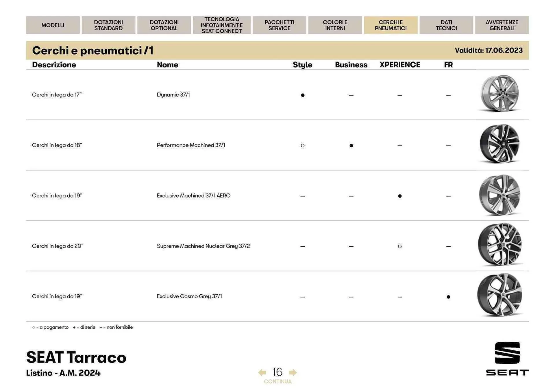Click 'Cerchi in lega da 18"' description
Viewport: 555px width, 392px height.
click(x=57, y=145)
